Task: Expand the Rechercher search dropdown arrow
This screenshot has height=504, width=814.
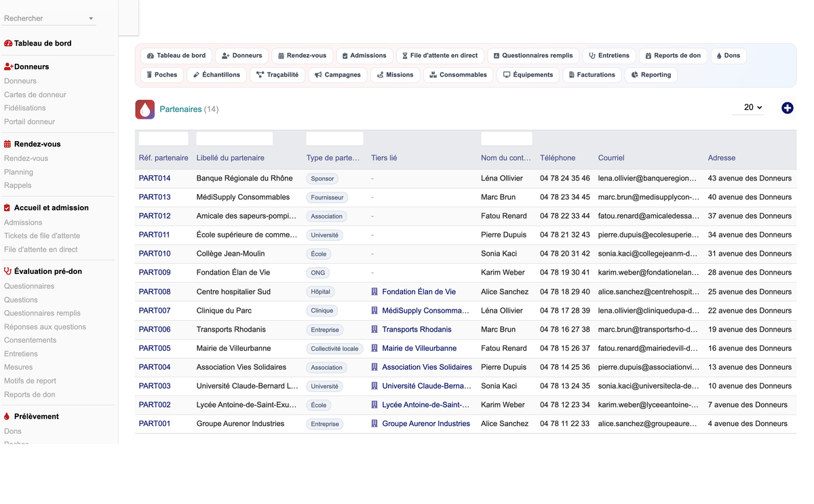Action: pyautogui.click(x=91, y=18)
